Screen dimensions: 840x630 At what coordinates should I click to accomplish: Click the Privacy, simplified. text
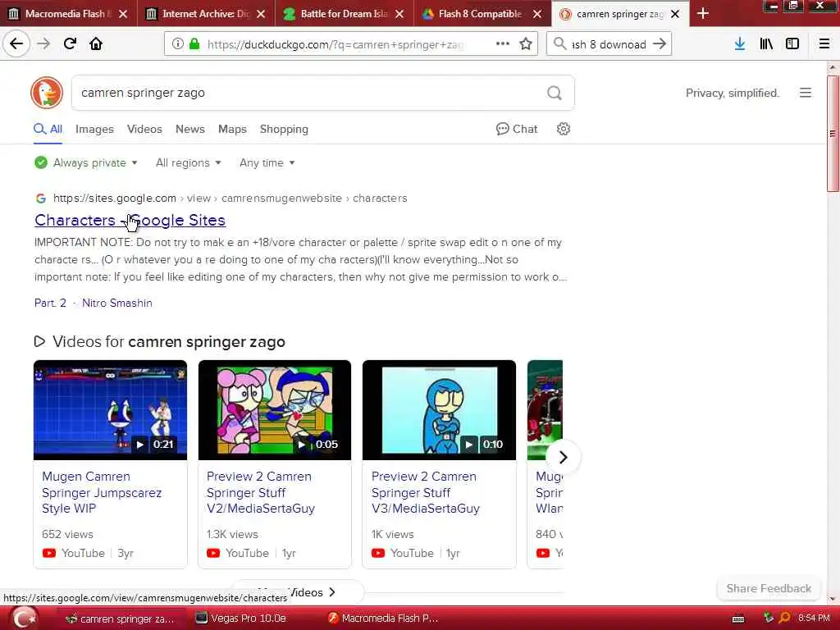pos(733,94)
